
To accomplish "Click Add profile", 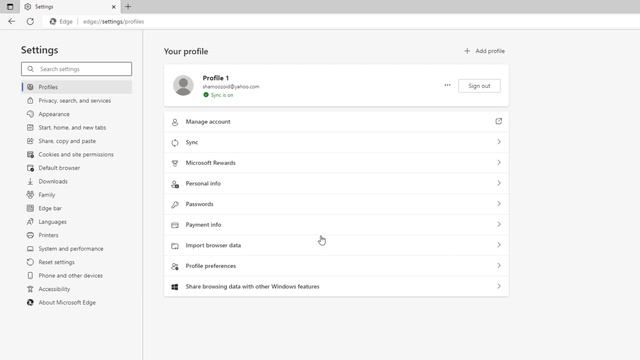I will pos(484,51).
